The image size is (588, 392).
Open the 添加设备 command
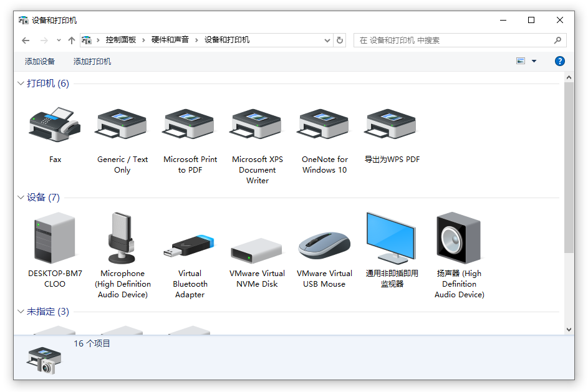40,62
